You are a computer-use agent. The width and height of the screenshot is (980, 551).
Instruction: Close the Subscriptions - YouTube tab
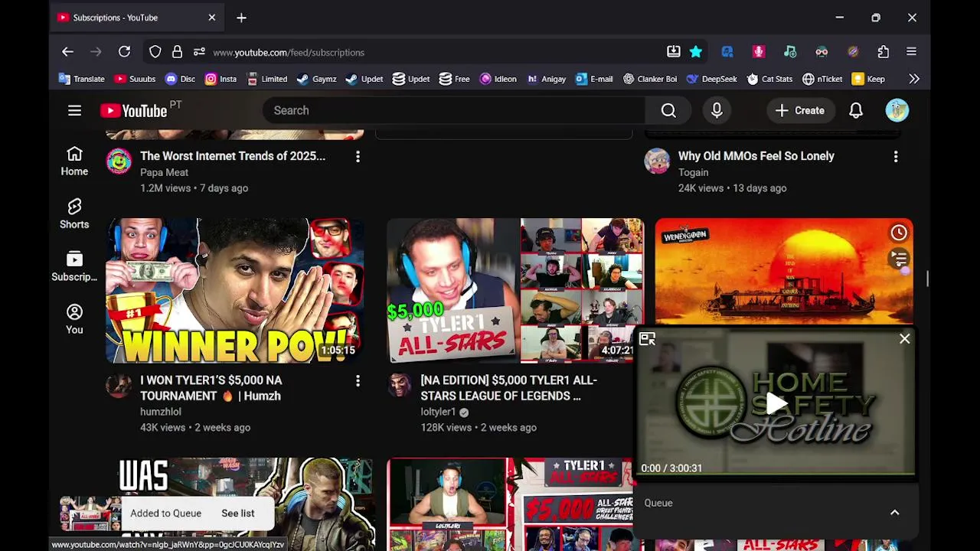212,18
